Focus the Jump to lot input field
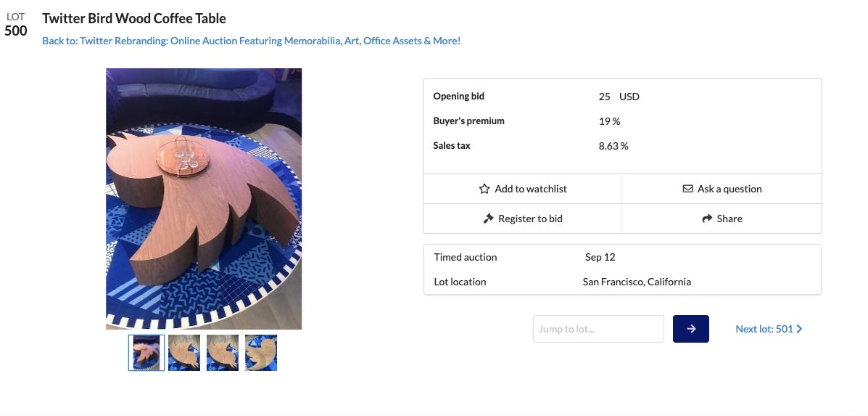 [x=598, y=329]
